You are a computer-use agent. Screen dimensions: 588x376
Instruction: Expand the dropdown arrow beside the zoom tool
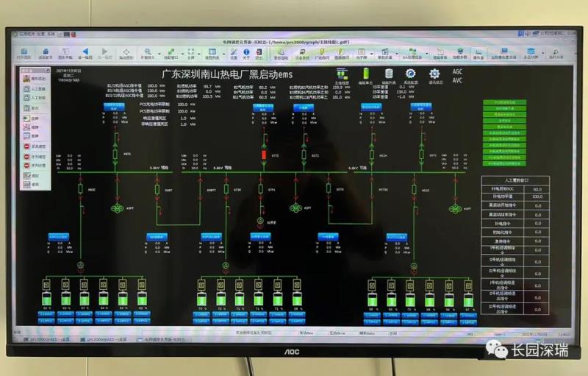[x=158, y=54]
